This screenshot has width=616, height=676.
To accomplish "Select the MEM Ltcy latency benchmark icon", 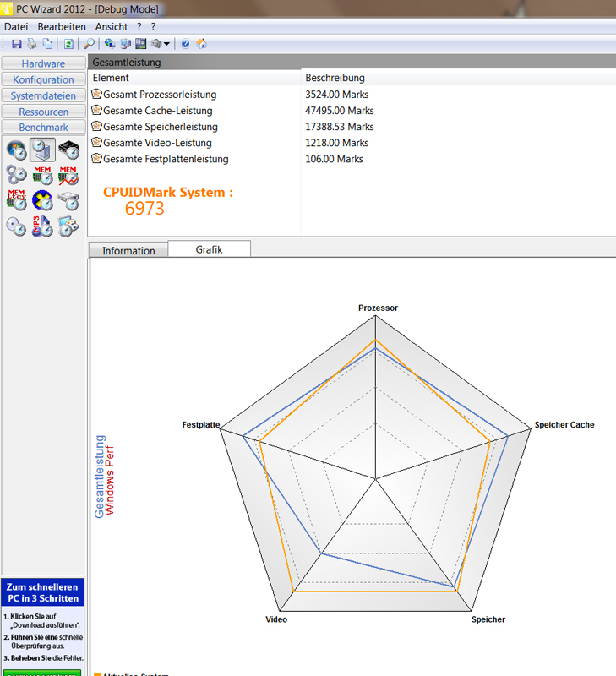I will [x=16, y=200].
